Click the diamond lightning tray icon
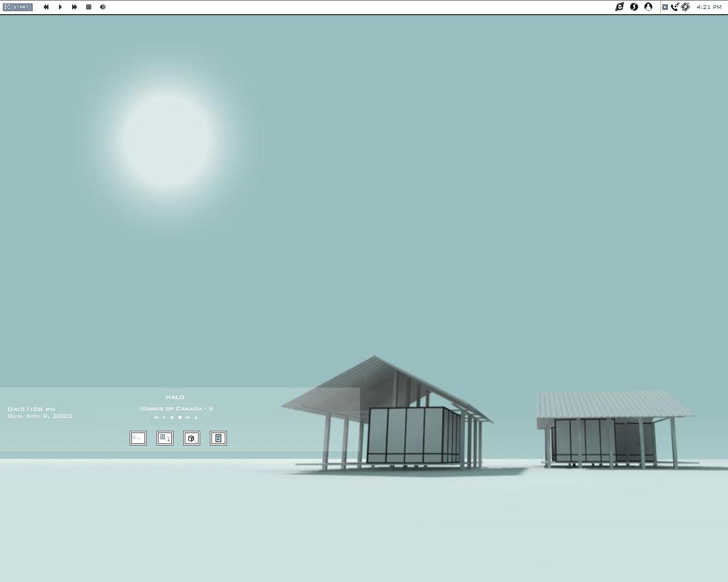Screen dimensions: 728x582 (685, 7)
